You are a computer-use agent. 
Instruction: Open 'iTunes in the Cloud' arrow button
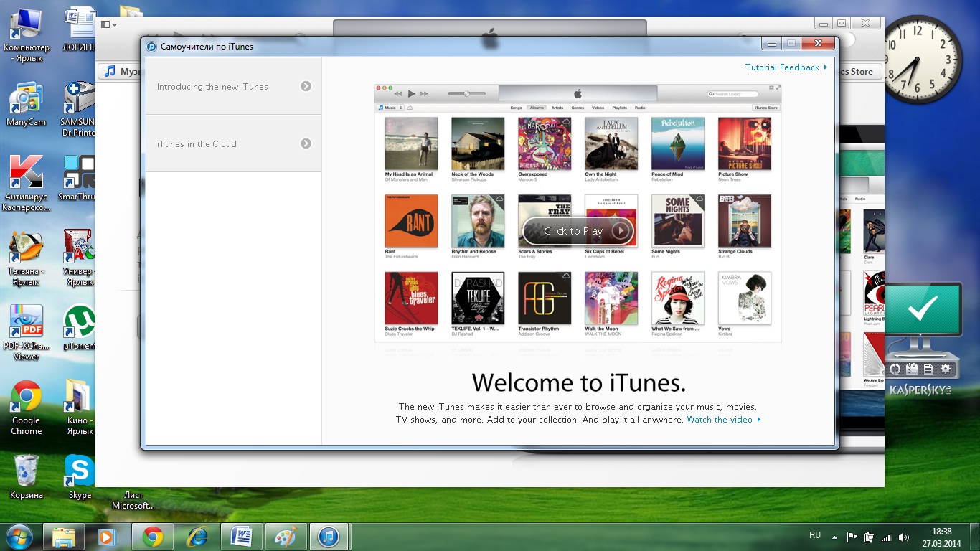pyautogui.click(x=306, y=143)
